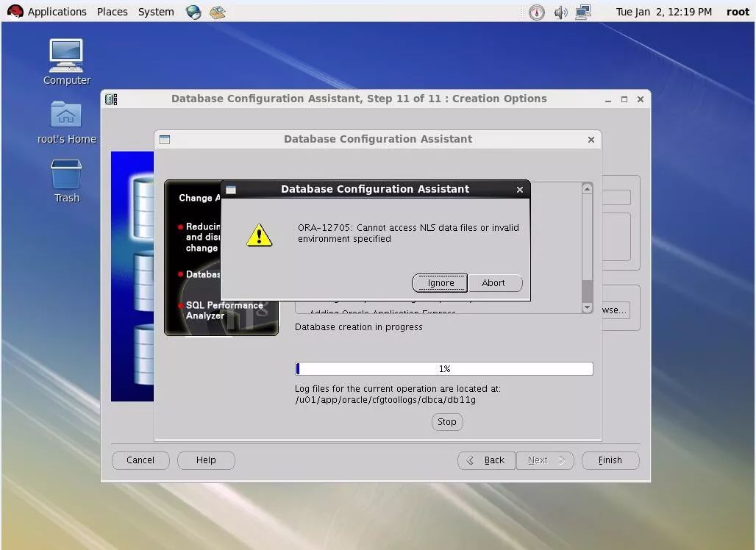Open the Computer desktop icon
Screen dimensions: 756x550
click(66, 63)
